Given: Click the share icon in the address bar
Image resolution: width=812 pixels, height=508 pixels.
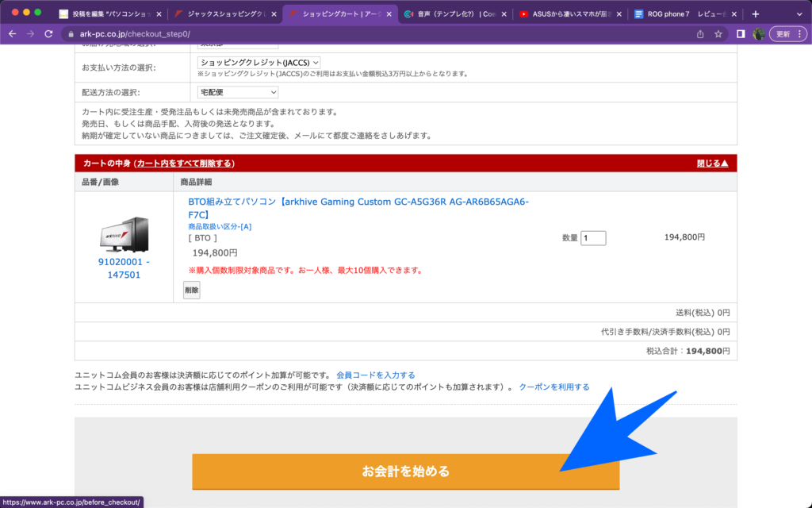Looking at the screenshot, I should 700,34.
